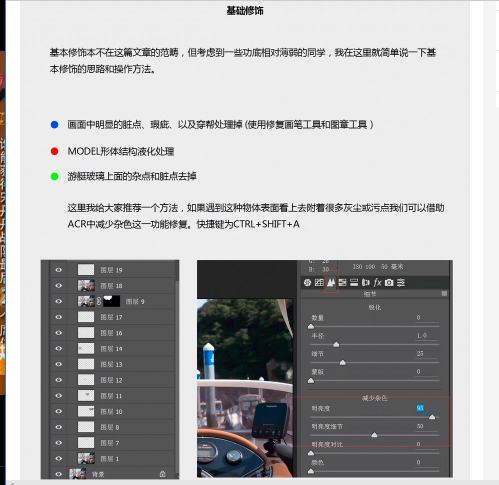This screenshot has width=499, height=485.
Task: Click the 基础修饰 section heading
Action: 245,11
